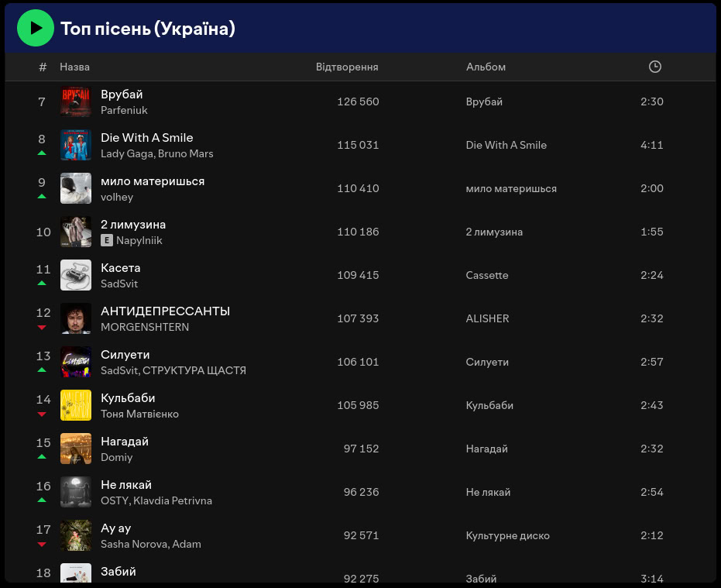Click the Альбом column header
This screenshot has height=588, width=721.
click(x=486, y=67)
